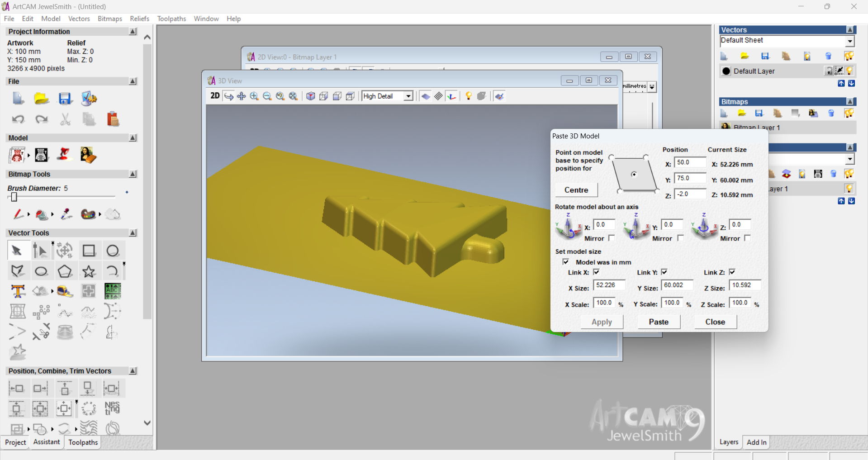Collapse the Project Information panel
This screenshot has height=460, width=868.
133,32
